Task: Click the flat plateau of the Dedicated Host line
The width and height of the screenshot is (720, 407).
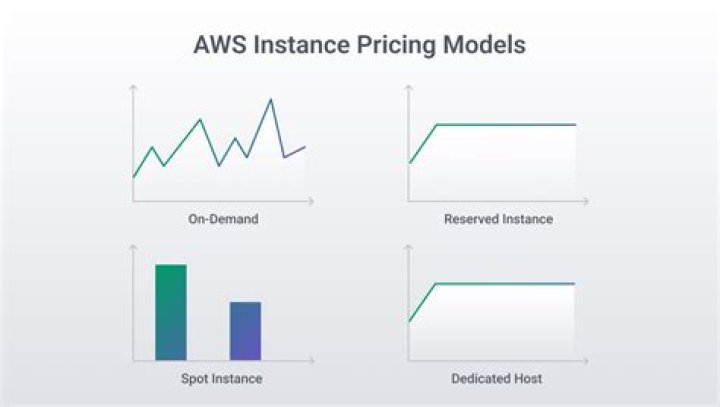Action: tap(505, 284)
